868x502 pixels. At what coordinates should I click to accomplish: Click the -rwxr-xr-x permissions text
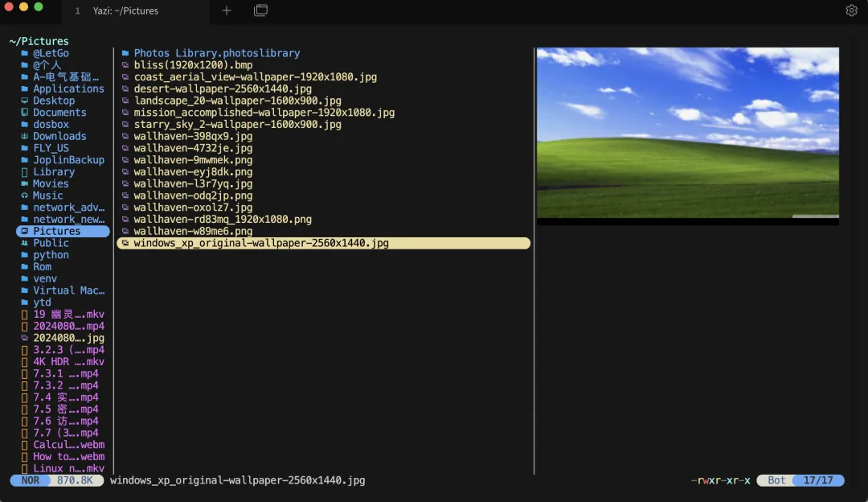tap(721, 480)
